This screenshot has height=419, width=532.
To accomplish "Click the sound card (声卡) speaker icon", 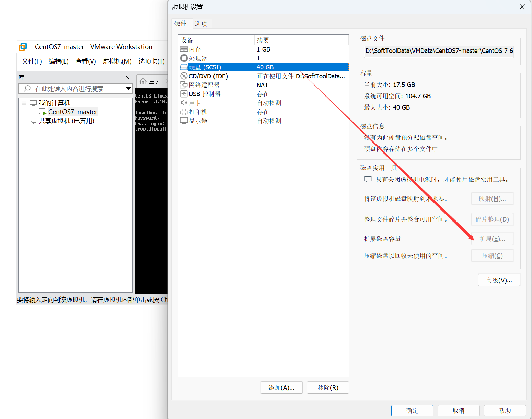I will click(x=184, y=103).
